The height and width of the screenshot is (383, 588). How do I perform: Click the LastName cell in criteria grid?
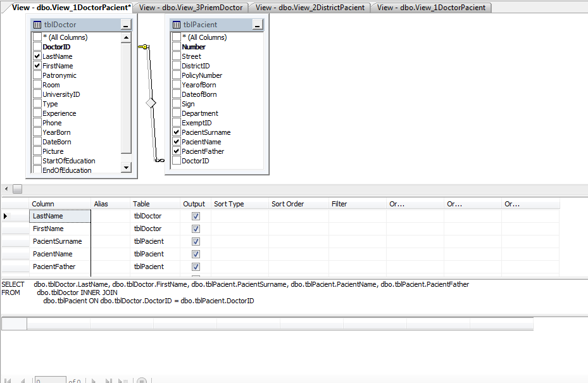[60, 216]
